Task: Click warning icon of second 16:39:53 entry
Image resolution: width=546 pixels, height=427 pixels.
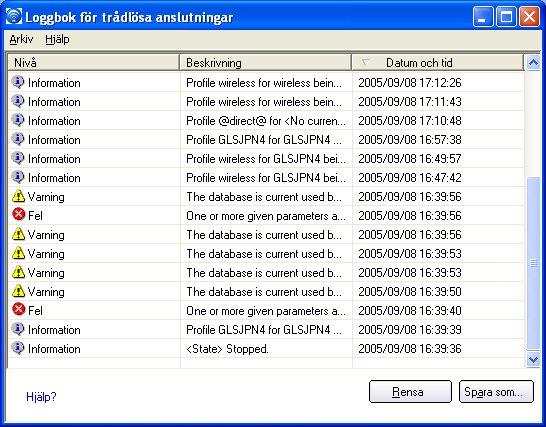Action: (x=18, y=272)
